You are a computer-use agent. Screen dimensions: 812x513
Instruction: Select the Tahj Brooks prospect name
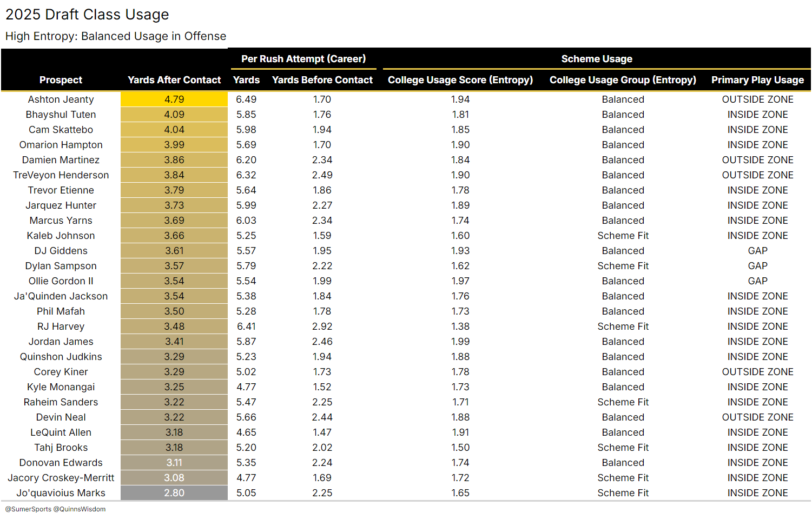[x=61, y=448]
